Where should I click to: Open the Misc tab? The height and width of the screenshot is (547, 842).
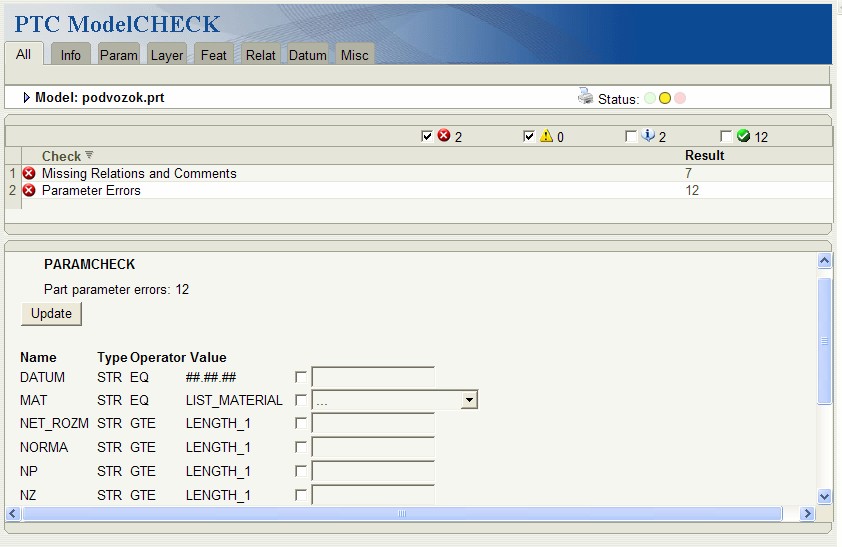click(x=354, y=55)
